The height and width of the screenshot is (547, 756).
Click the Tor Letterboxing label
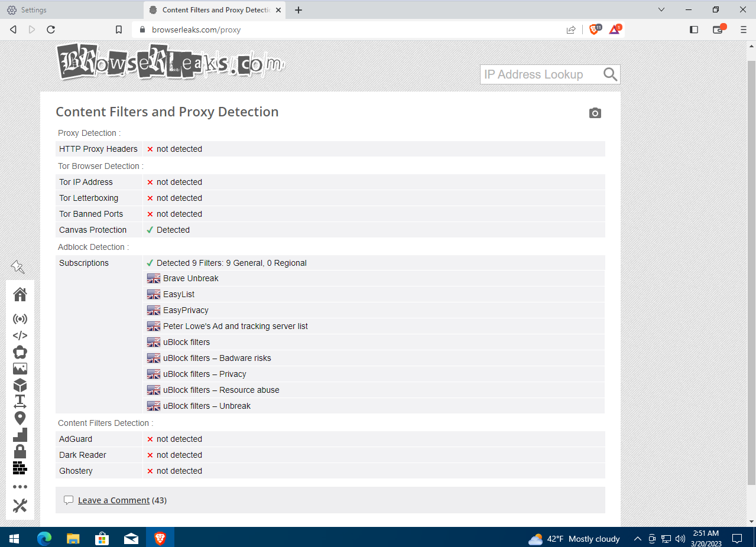point(89,198)
